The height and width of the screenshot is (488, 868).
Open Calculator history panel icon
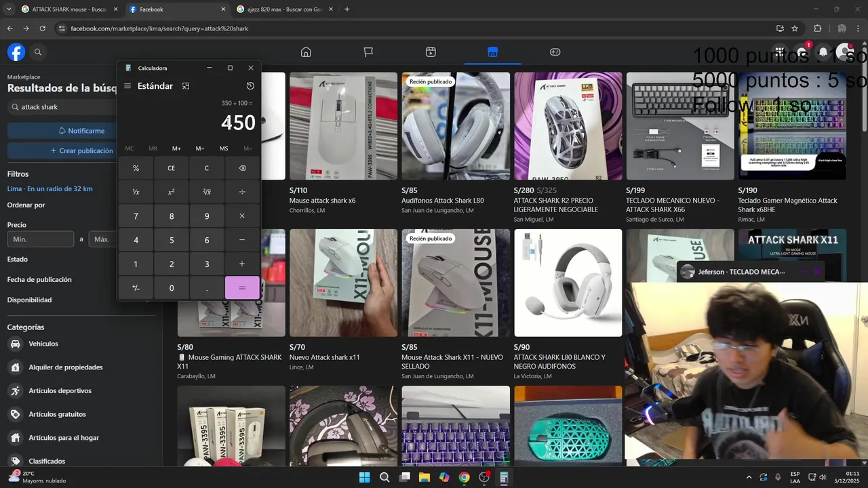click(x=250, y=86)
